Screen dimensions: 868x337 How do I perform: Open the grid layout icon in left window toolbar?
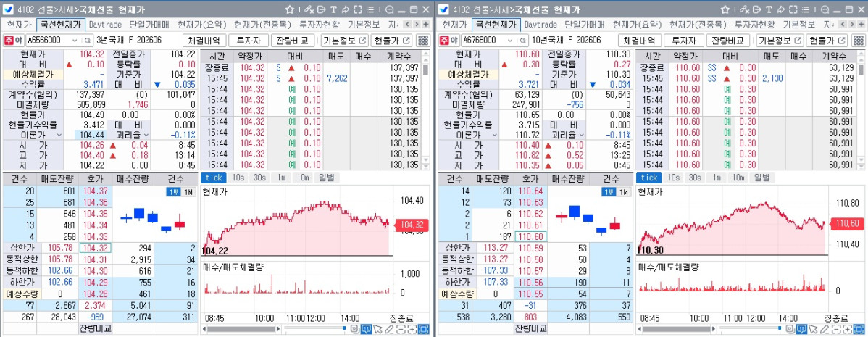tap(423, 41)
